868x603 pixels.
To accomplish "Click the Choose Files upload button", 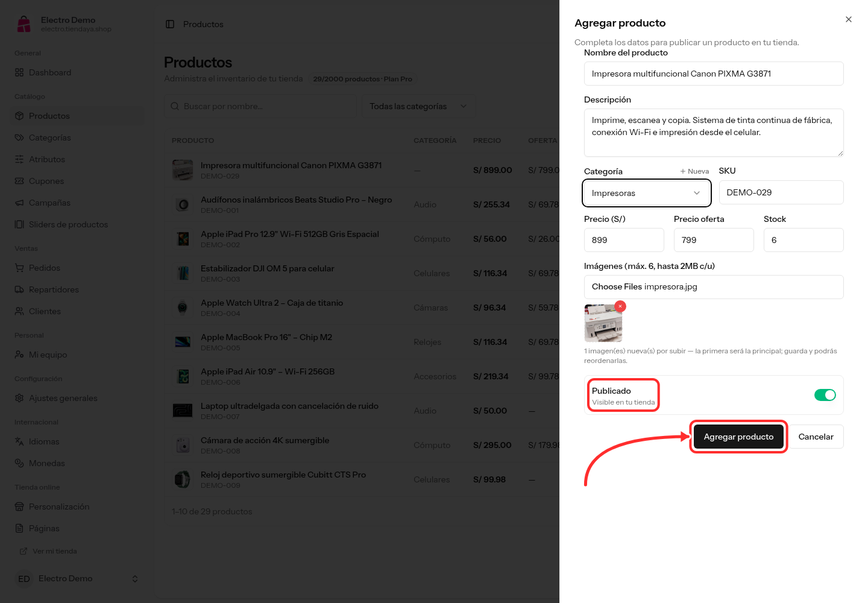I will pos(617,286).
